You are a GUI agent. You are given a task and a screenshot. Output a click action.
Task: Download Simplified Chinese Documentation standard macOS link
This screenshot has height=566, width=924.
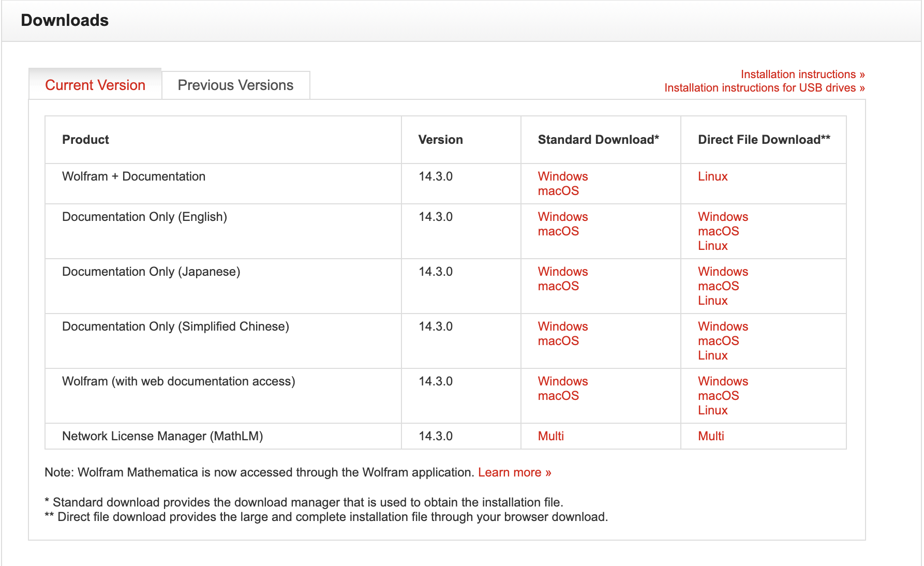[558, 341]
